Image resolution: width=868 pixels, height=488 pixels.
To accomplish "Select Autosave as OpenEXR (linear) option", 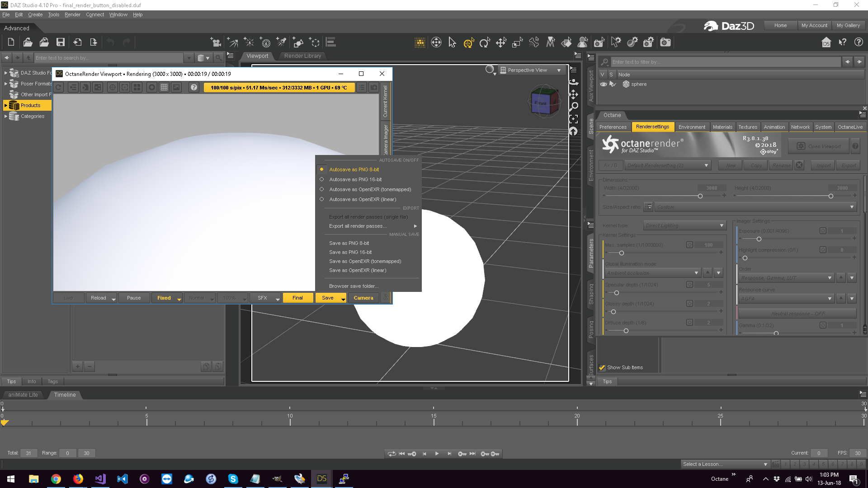I will [363, 199].
